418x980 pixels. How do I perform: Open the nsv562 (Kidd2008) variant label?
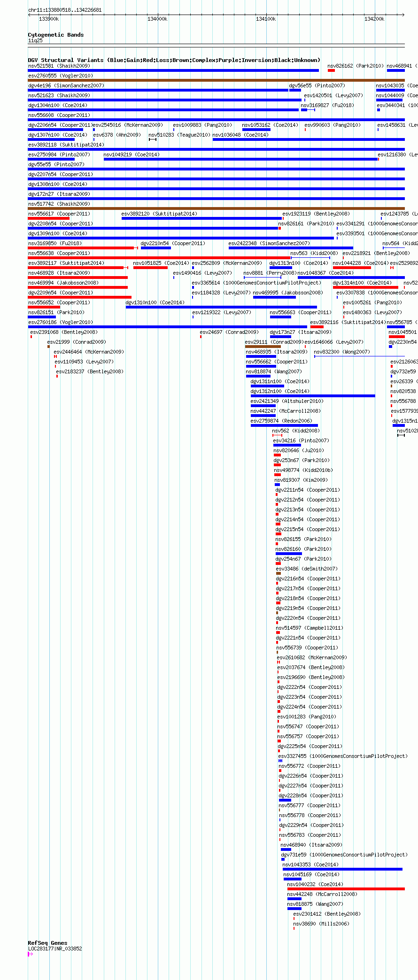(x=296, y=431)
